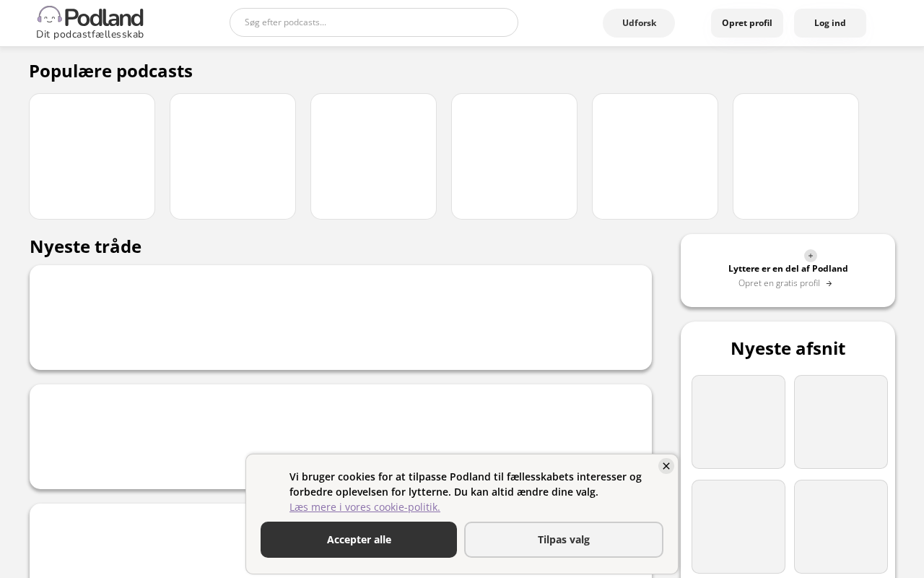Open the first popular podcast tile
Screen dimensions: 924x578
pyautogui.click(x=92, y=156)
